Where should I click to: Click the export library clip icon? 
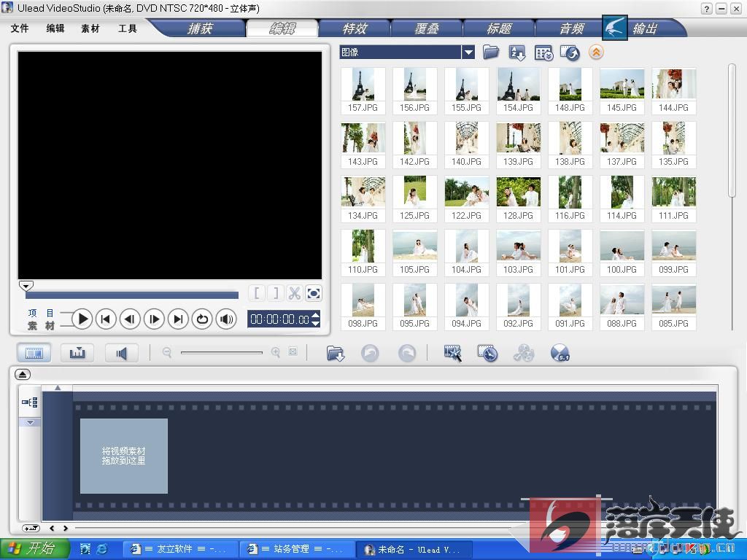point(569,52)
